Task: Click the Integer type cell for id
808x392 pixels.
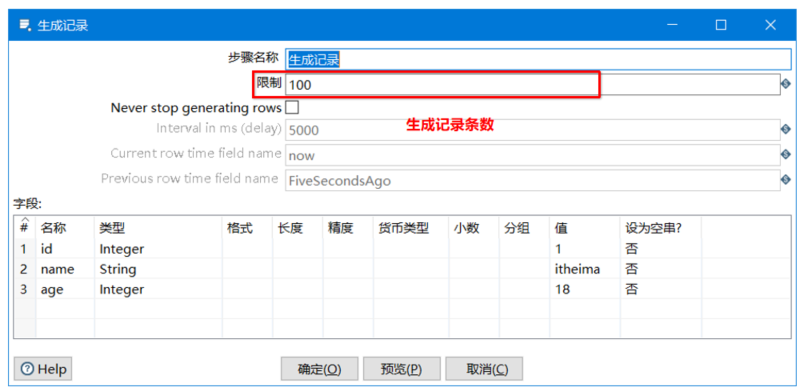Action: tap(158, 249)
